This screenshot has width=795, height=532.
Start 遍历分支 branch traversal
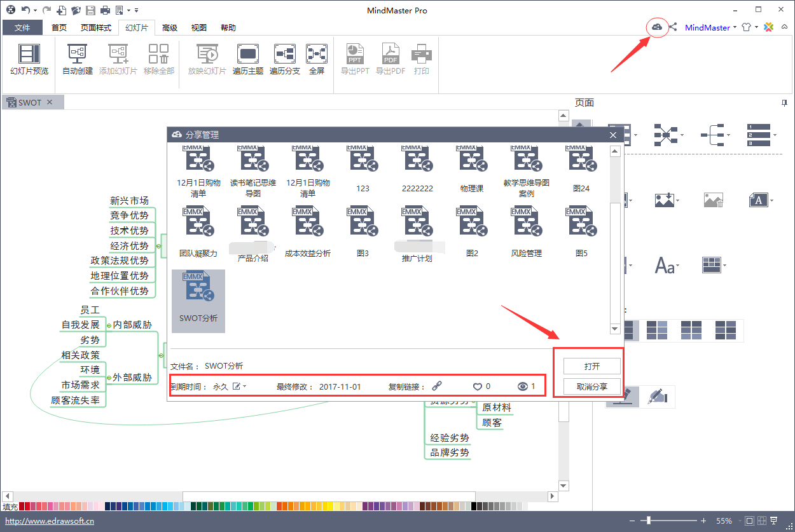[285, 58]
